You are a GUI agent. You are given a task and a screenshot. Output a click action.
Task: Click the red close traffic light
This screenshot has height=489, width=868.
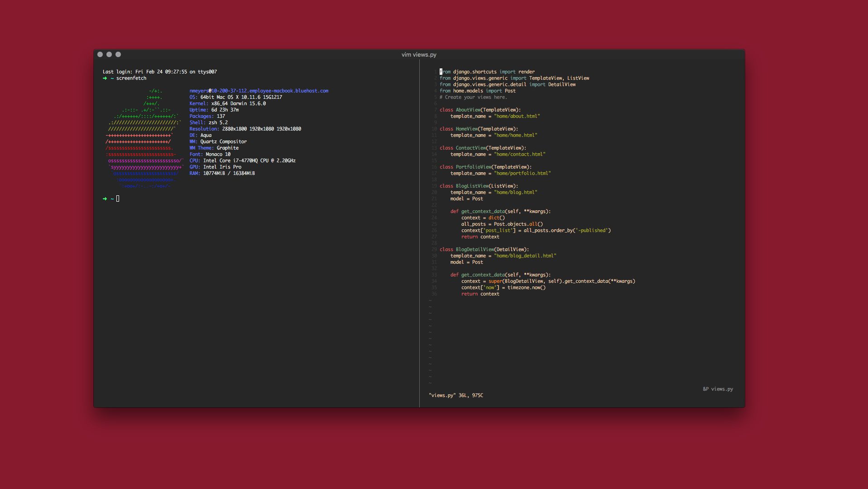(100, 54)
